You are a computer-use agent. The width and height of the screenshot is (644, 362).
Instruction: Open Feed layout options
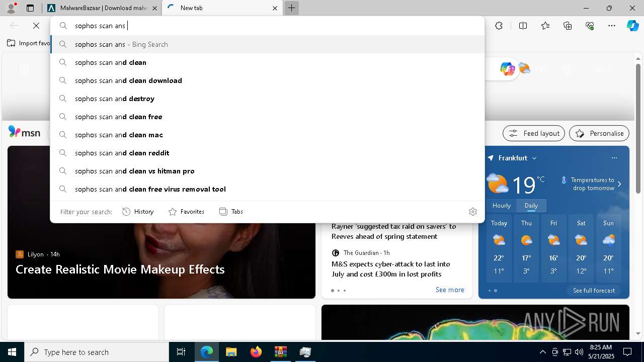[x=534, y=133]
